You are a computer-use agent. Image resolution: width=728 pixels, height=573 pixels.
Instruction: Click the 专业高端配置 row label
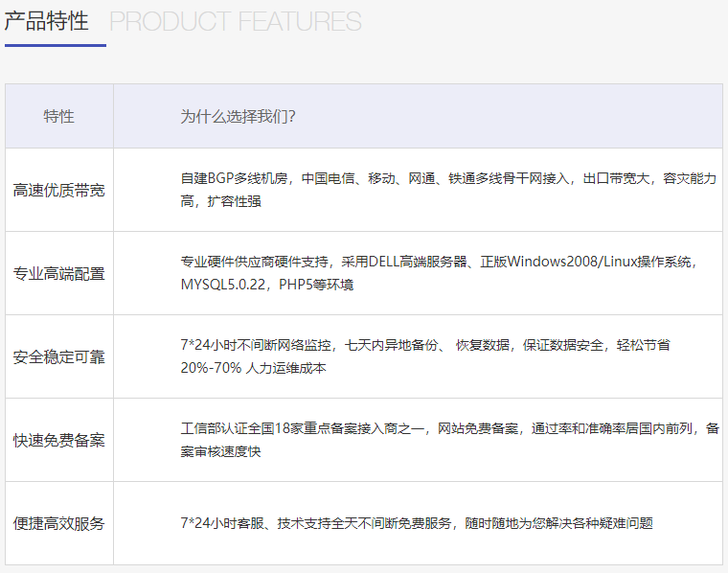[x=58, y=273]
